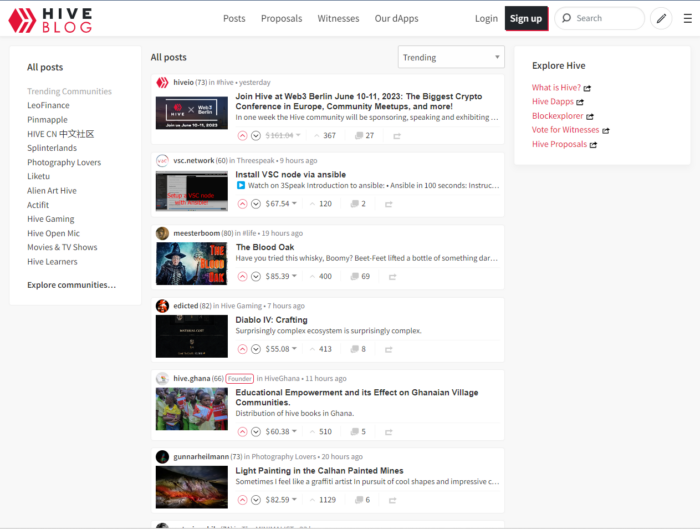This screenshot has width=700, height=529.
Task: Downvote the Educational Empowerment Ghanaian post
Action: pos(256,432)
